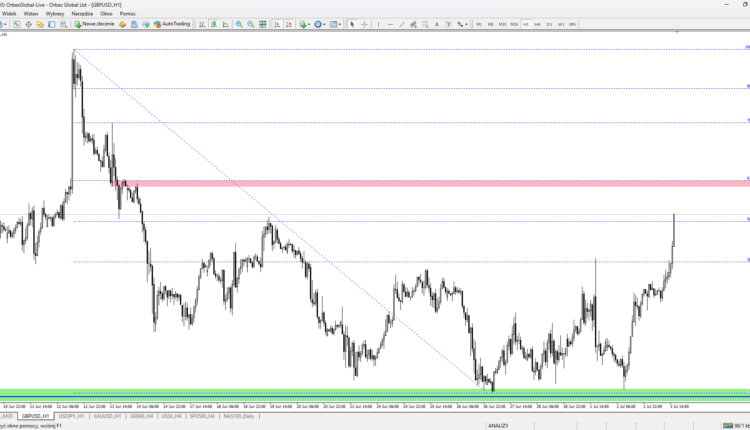Click the Nowe zlecenie button
Viewport: 750px width, 430px height.
coord(94,24)
